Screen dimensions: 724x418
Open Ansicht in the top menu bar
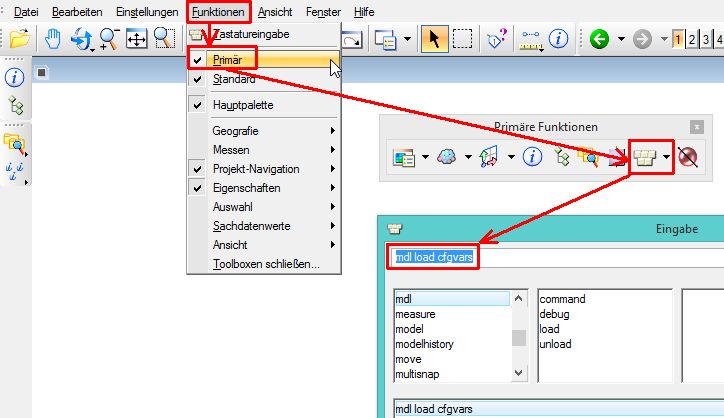pos(275,12)
